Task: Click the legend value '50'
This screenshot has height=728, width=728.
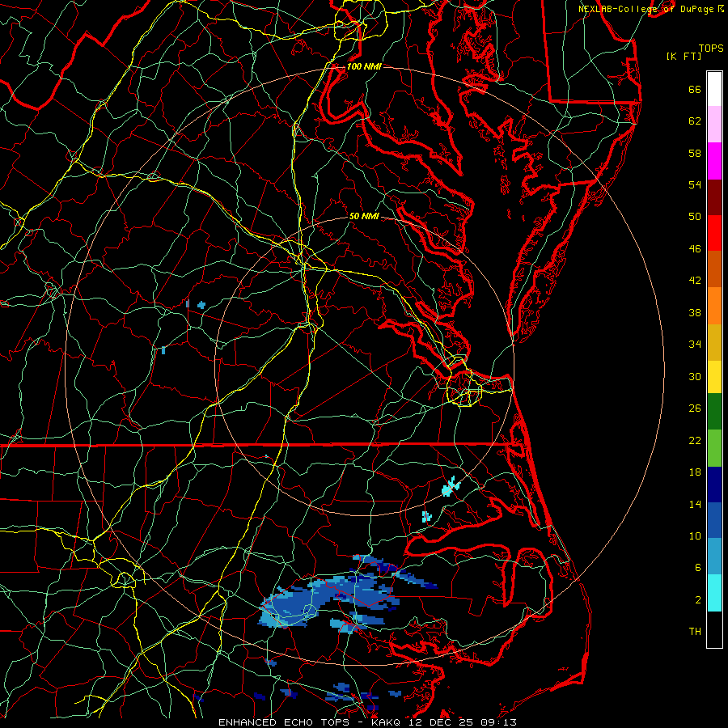Action: coord(695,217)
